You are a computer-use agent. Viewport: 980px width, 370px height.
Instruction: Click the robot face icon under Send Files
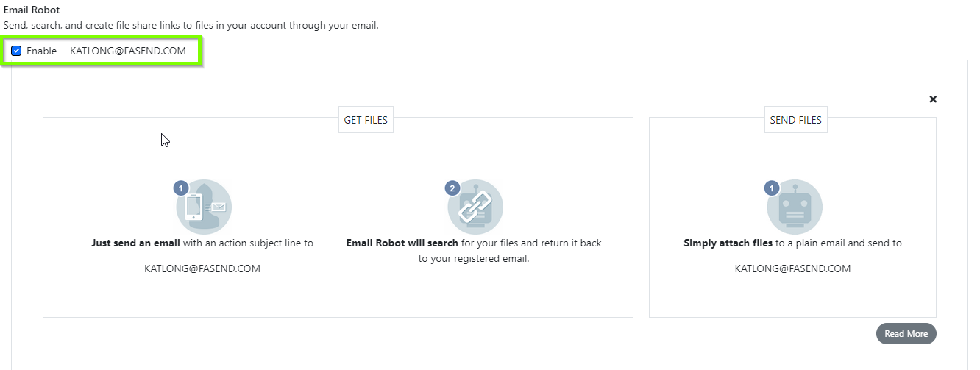click(x=795, y=207)
